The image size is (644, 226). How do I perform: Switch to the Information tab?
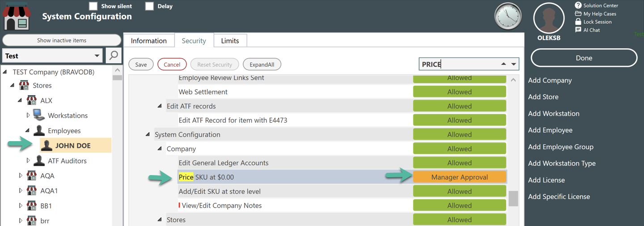pyautogui.click(x=149, y=41)
